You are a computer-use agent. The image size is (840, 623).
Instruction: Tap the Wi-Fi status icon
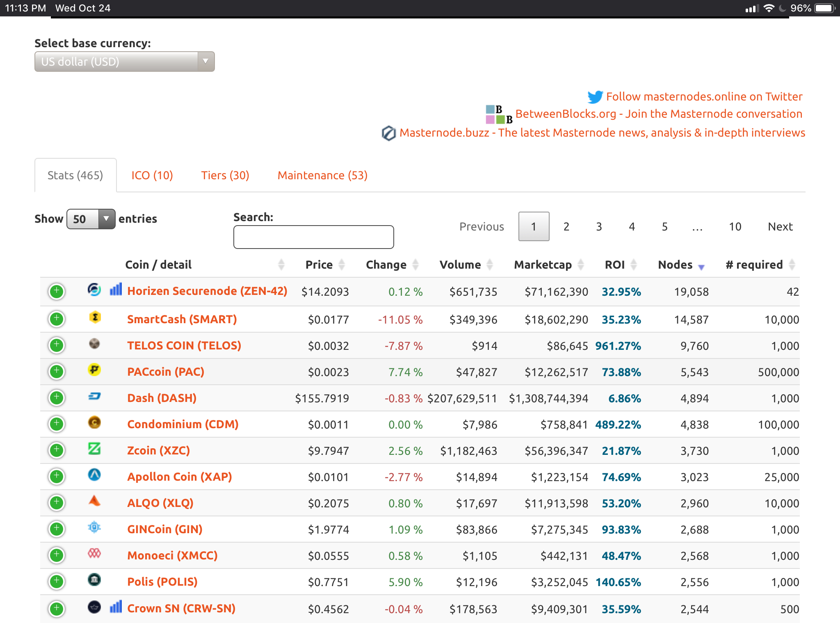769,8
